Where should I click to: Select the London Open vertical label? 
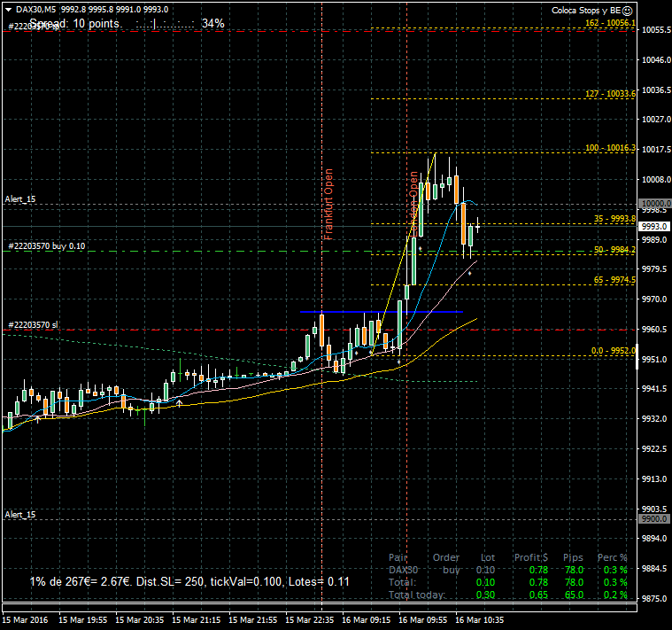(x=413, y=202)
